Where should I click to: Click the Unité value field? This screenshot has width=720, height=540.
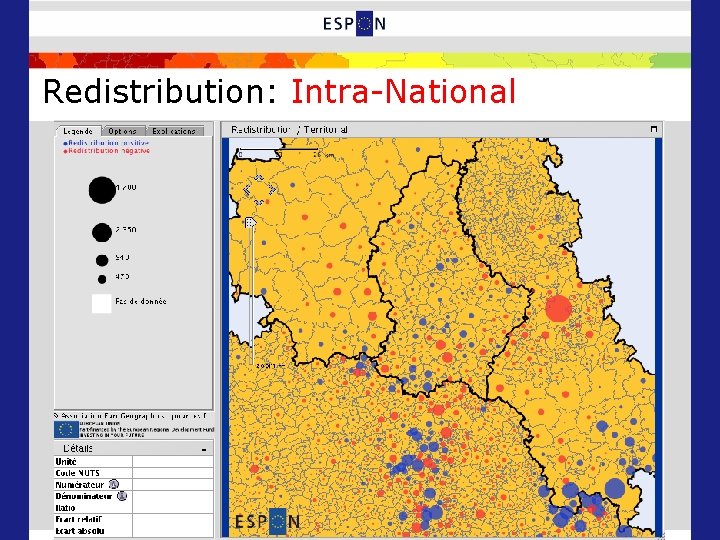point(173,461)
